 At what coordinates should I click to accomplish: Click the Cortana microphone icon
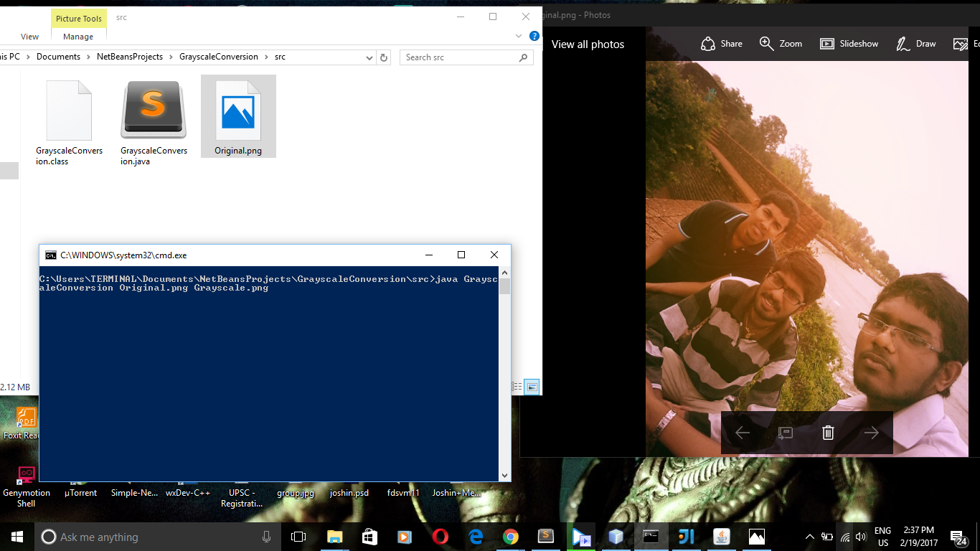click(267, 537)
